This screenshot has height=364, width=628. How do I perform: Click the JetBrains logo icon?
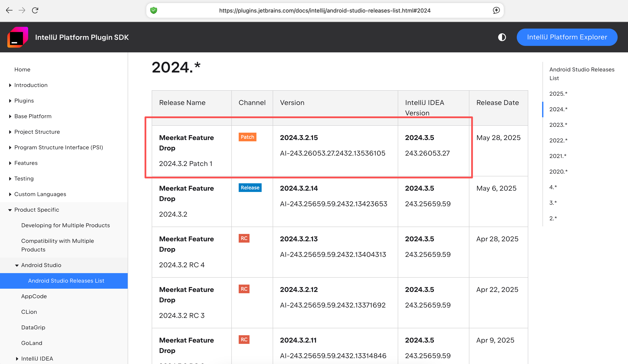coord(18,37)
